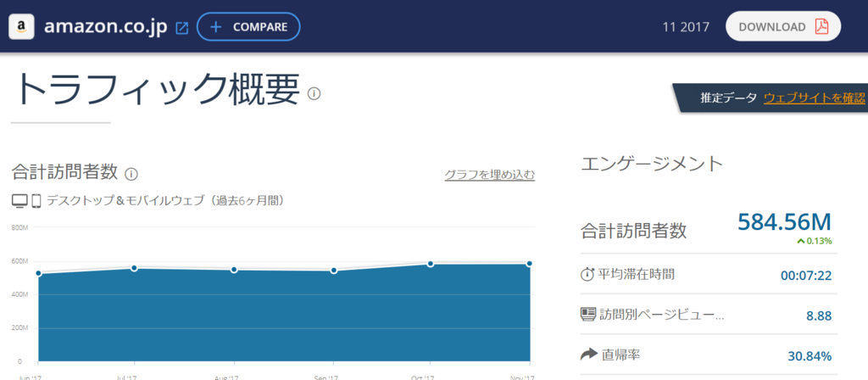
Task: Click the mobile phone icon
Action: pos(36,201)
